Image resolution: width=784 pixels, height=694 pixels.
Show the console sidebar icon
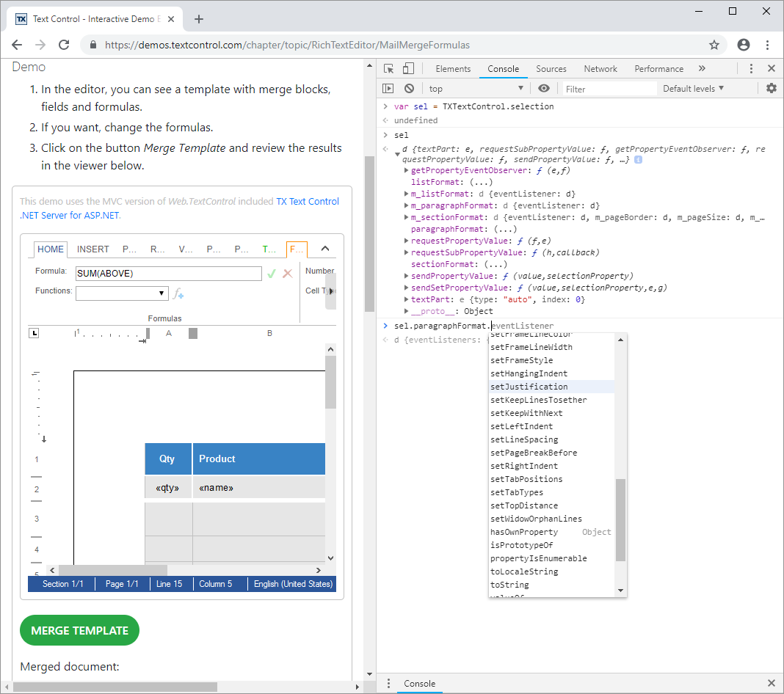[388, 88]
